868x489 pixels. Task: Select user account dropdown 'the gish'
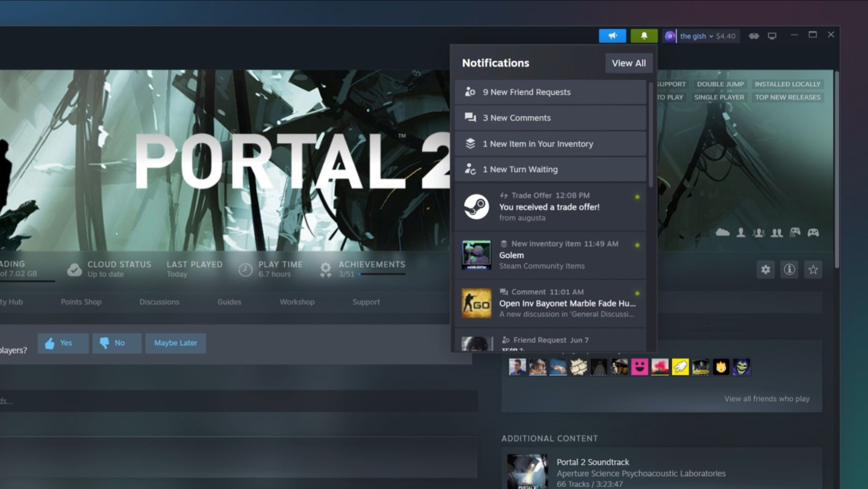click(x=693, y=34)
